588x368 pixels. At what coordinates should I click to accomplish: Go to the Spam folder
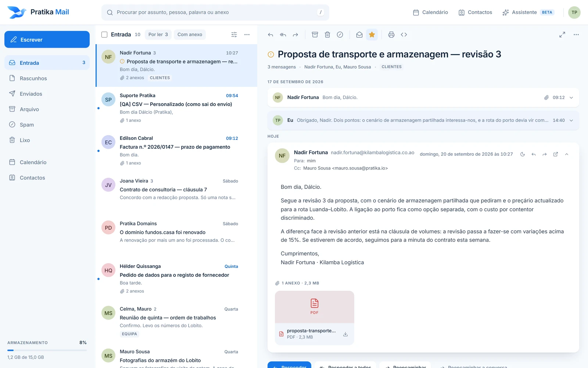[x=47, y=125]
